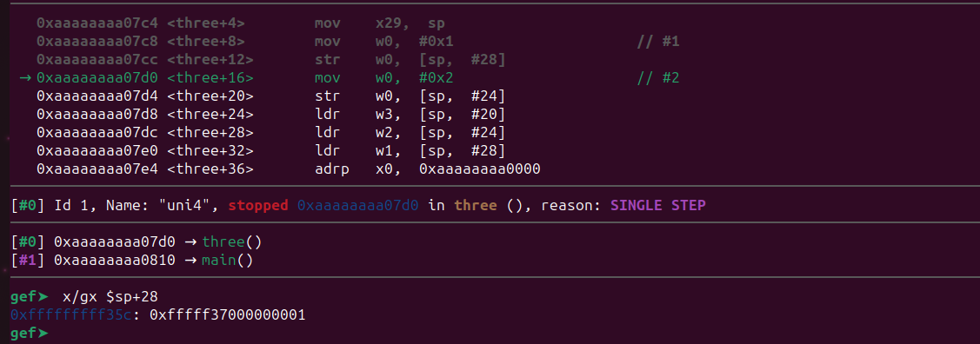Click the SINGLE STEP reason text
980x344 pixels.
(x=657, y=205)
